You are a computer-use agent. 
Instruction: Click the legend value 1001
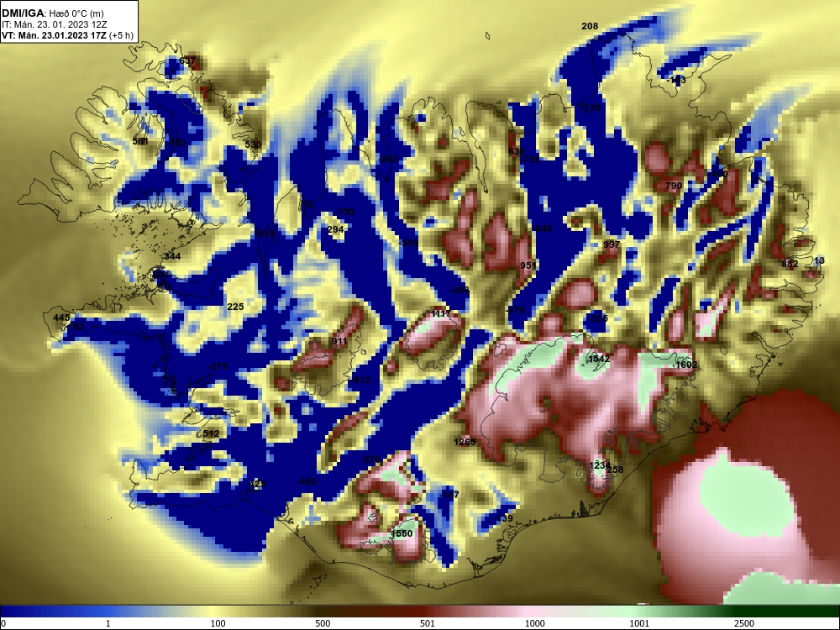click(639, 623)
